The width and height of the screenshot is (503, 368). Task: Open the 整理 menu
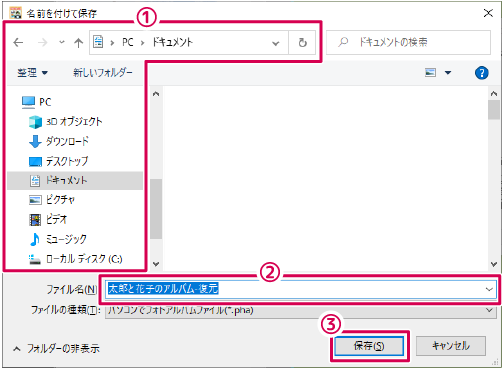pos(32,72)
